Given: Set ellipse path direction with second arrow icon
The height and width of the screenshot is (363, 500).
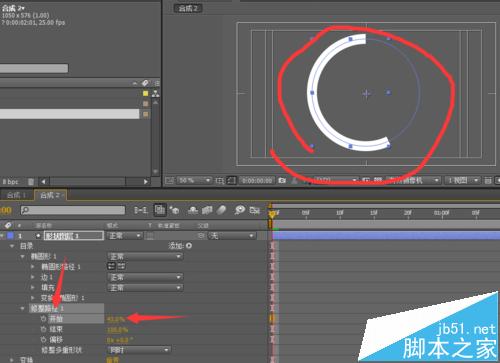Looking at the screenshot, I should pos(121,266).
